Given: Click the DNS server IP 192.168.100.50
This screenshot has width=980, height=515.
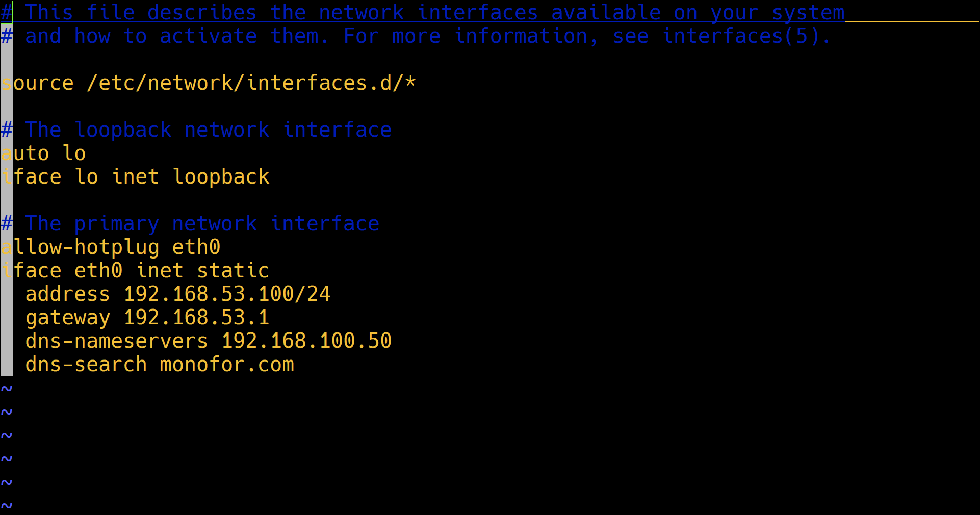Looking at the screenshot, I should pyautogui.click(x=306, y=341).
